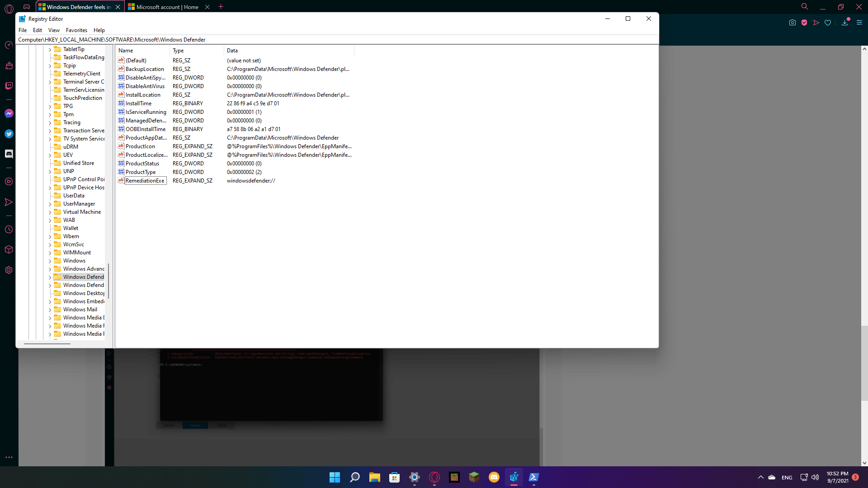Image resolution: width=868 pixels, height=488 pixels.
Task: Select the RemediationExe value
Action: pyautogui.click(x=145, y=181)
